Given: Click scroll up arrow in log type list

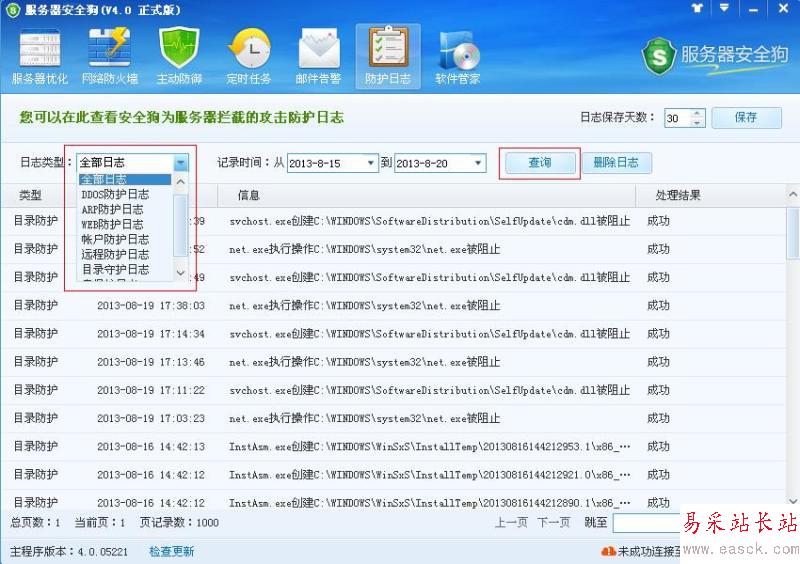Looking at the screenshot, I should pyautogui.click(x=181, y=182).
